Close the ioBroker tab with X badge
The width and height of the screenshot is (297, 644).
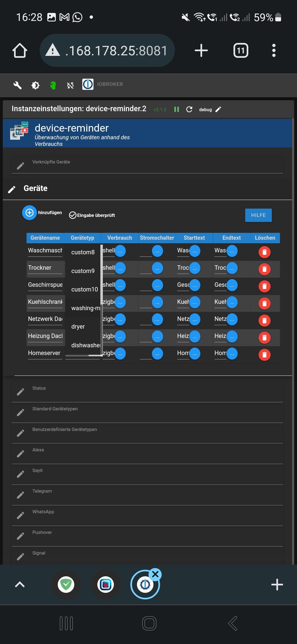155,574
